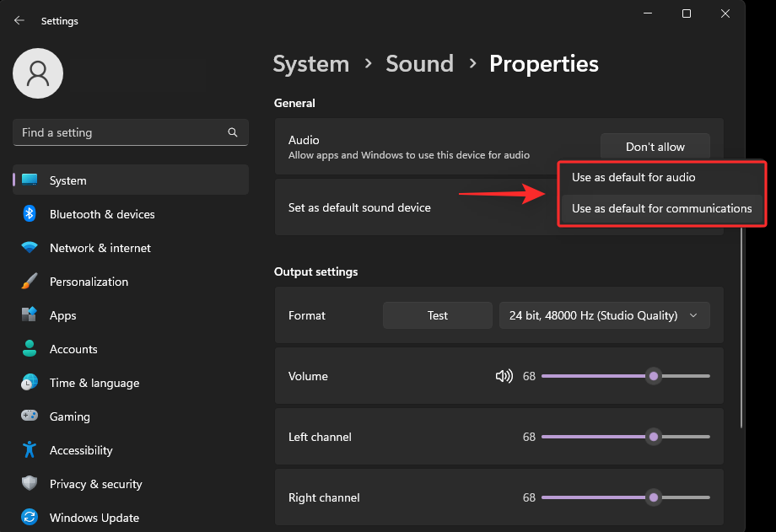Click the Personalization paintbrush icon

coord(30,282)
